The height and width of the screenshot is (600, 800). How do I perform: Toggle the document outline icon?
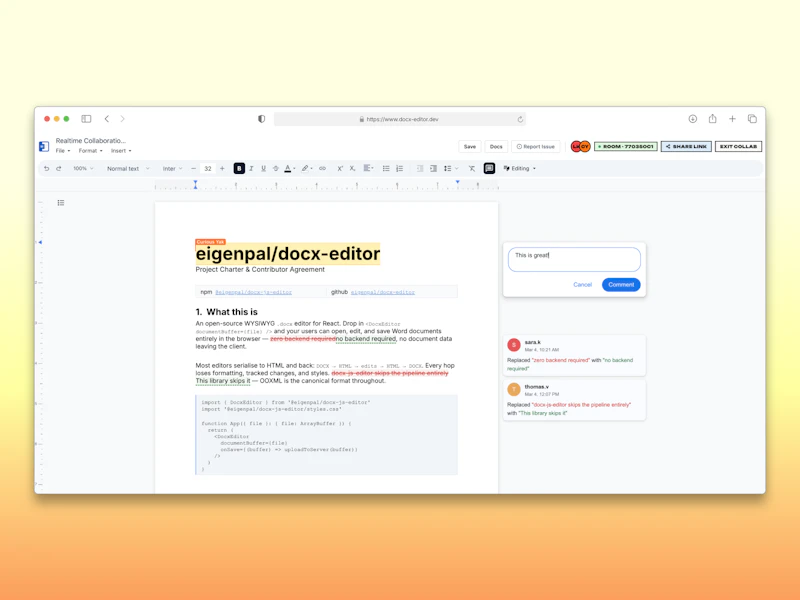point(61,203)
